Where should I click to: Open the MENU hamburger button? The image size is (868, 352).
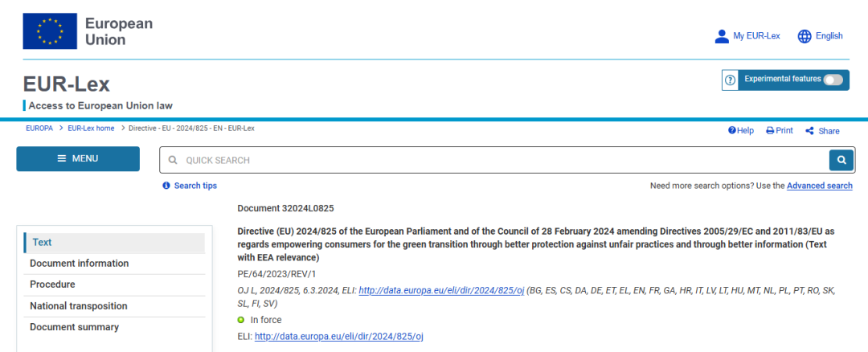(x=78, y=159)
